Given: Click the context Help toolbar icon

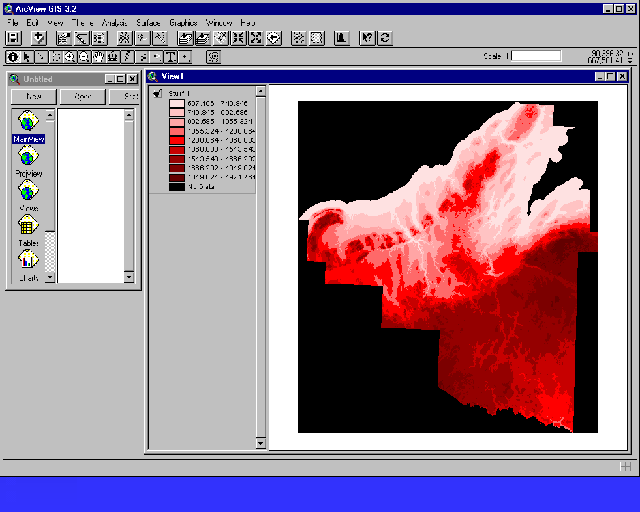Looking at the screenshot, I should pos(366,38).
